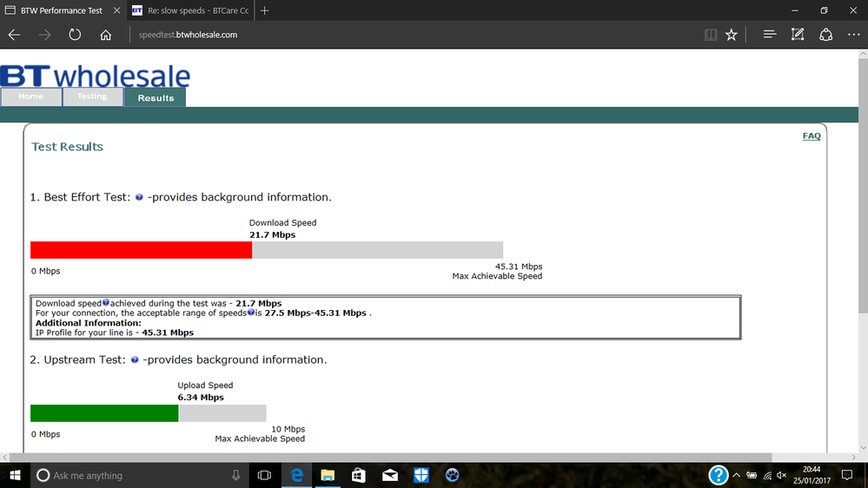Open the FAQ link
This screenshot has width=868, height=488.
pyautogui.click(x=812, y=136)
